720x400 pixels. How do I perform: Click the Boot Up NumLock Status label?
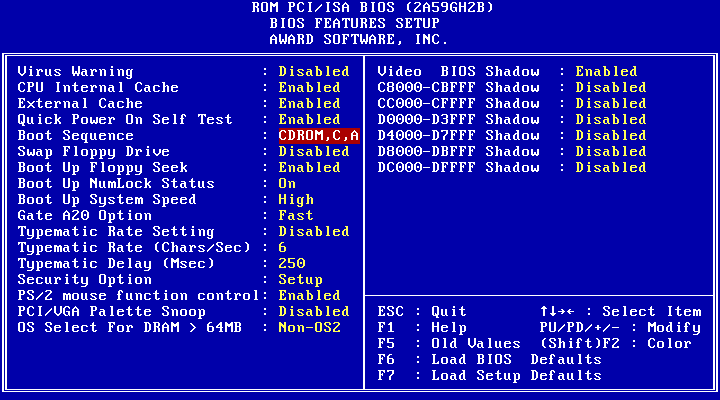pyautogui.click(x=116, y=183)
